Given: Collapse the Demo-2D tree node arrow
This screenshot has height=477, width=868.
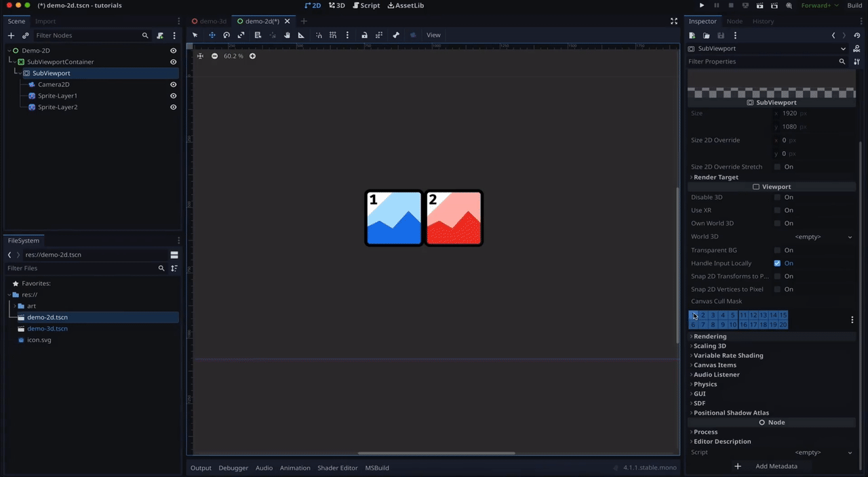Looking at the screenshot, I should click(x=9, y=51).
